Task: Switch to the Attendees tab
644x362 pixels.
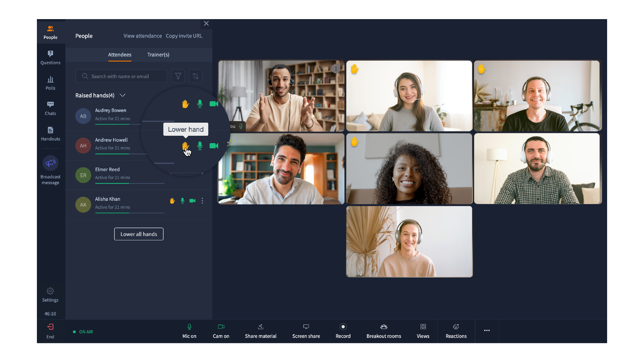Action: pyautogui.click(x=120, y=55)
